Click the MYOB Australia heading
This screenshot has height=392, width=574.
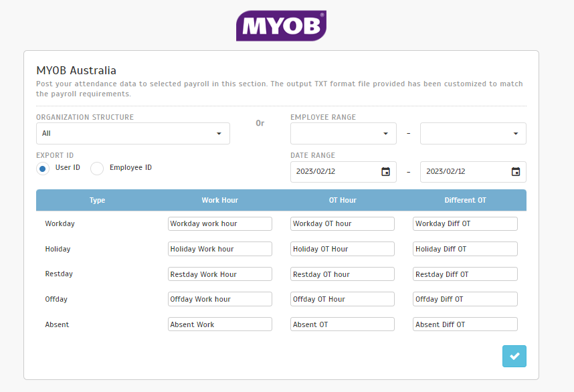76,70
